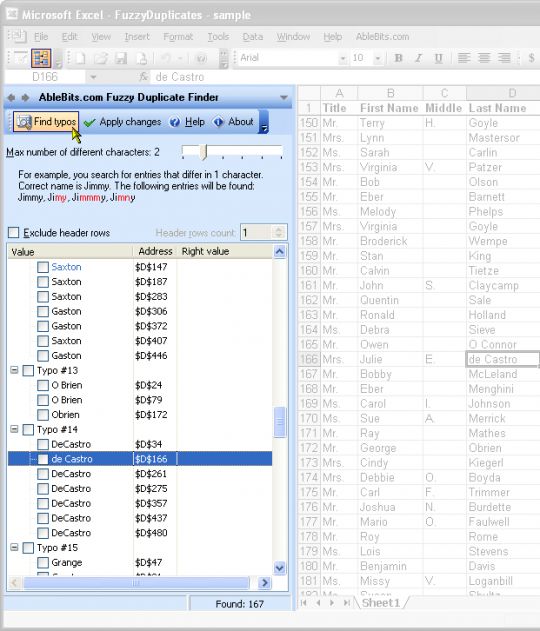Image resolution: width=540 pixels, height=631 pixels.
Task: Open the Name Box dropdown arrow
Action: coord(93,77)
